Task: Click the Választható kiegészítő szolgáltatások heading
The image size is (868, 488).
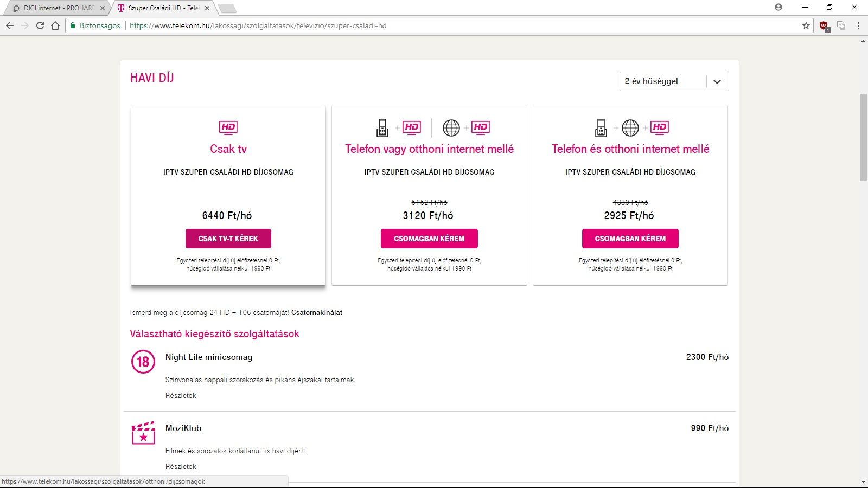Action: (x=215, y=334)
